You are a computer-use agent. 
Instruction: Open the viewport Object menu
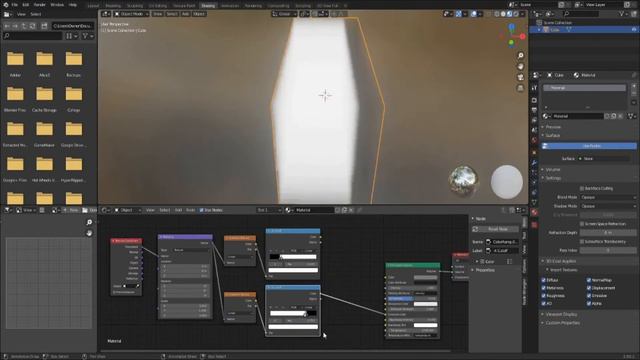pyautogui.click(x=199, y=14)
